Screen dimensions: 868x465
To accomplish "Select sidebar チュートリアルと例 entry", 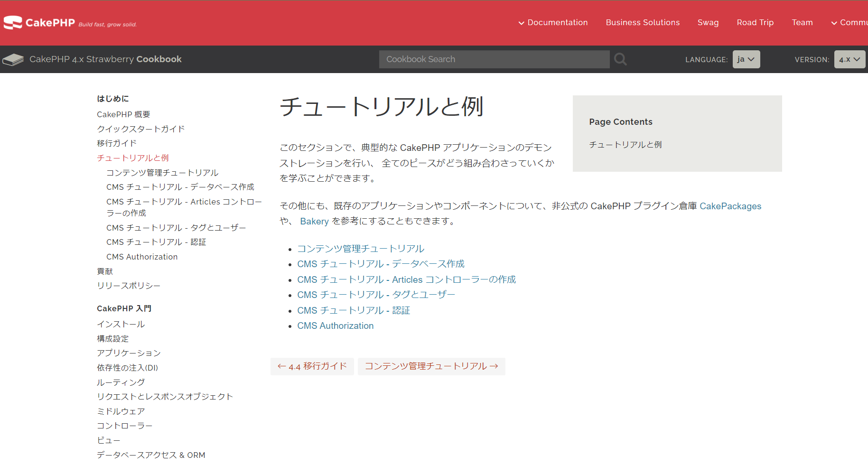I will (x=132, y=158).
